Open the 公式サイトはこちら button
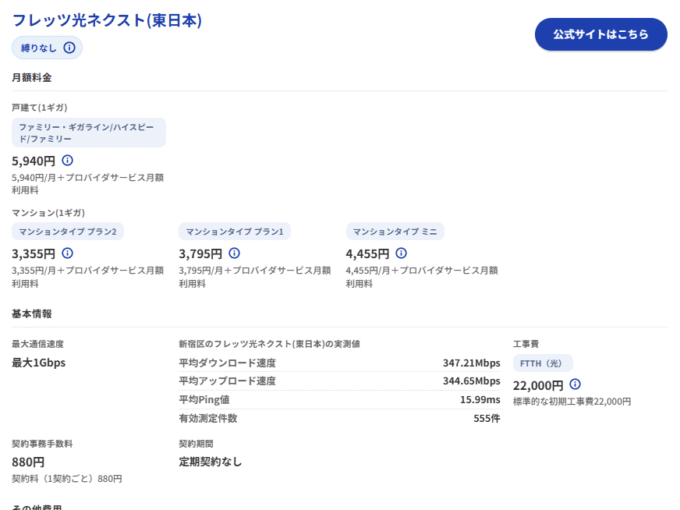 coord(601,34)
